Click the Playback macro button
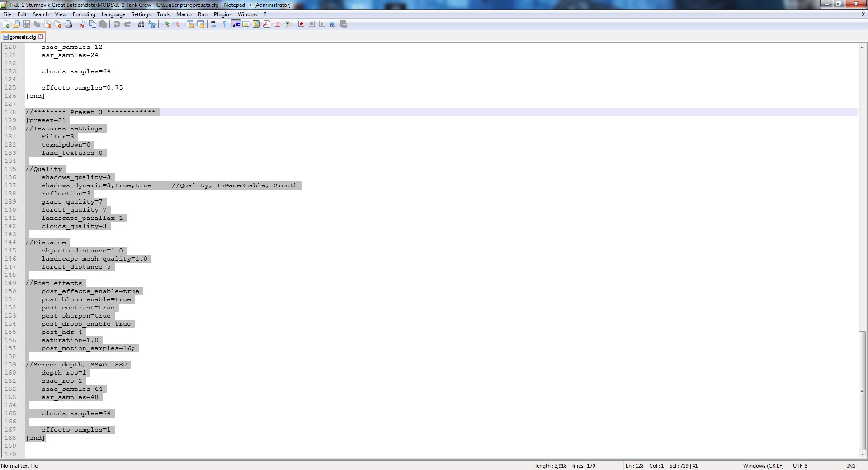This screenshot has width=868, height=470. point(322,24)
